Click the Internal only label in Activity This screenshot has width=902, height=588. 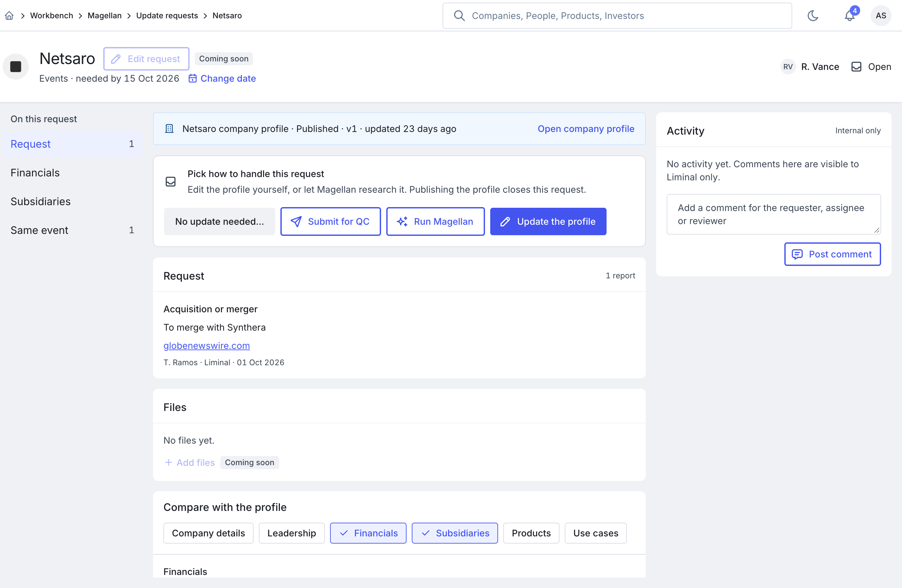pyautogui.click(x=858, y=131)
